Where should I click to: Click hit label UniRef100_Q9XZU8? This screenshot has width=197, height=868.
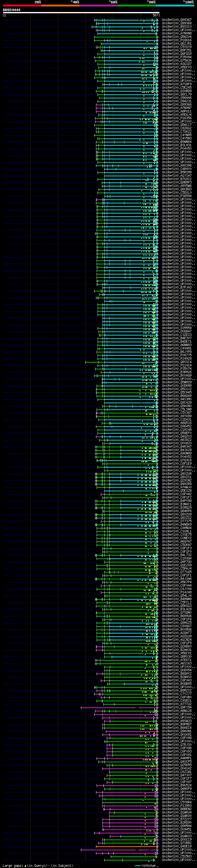click(177, 474)
